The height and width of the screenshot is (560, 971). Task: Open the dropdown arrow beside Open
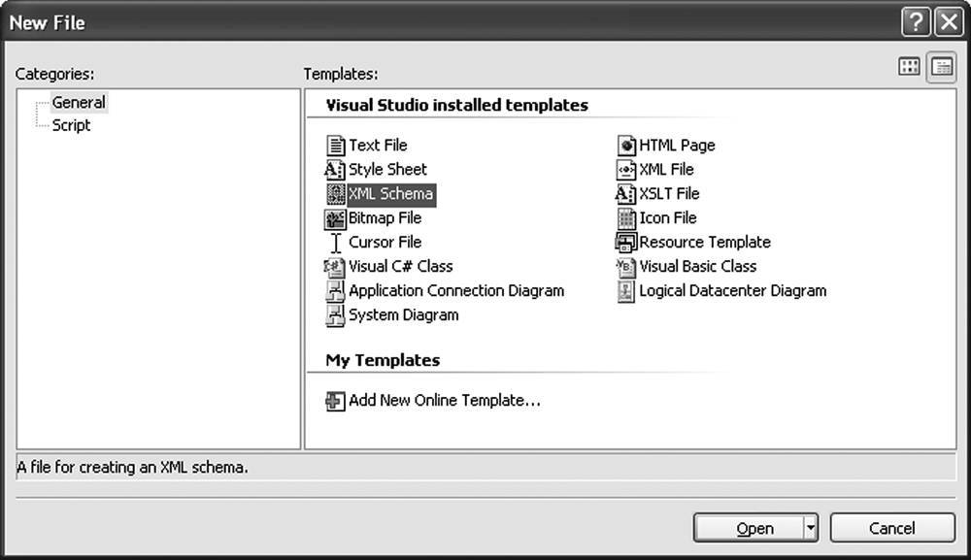click(x=810, y=528)
